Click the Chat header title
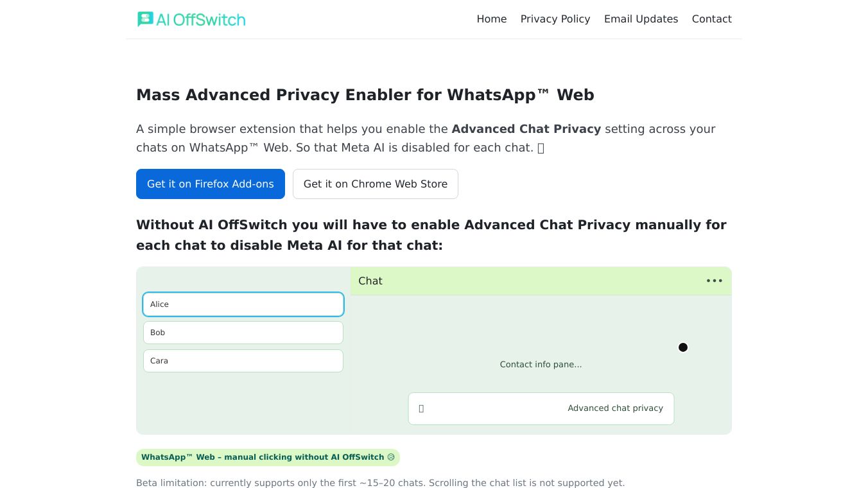The image size is (868, 488). pos(370,281)
